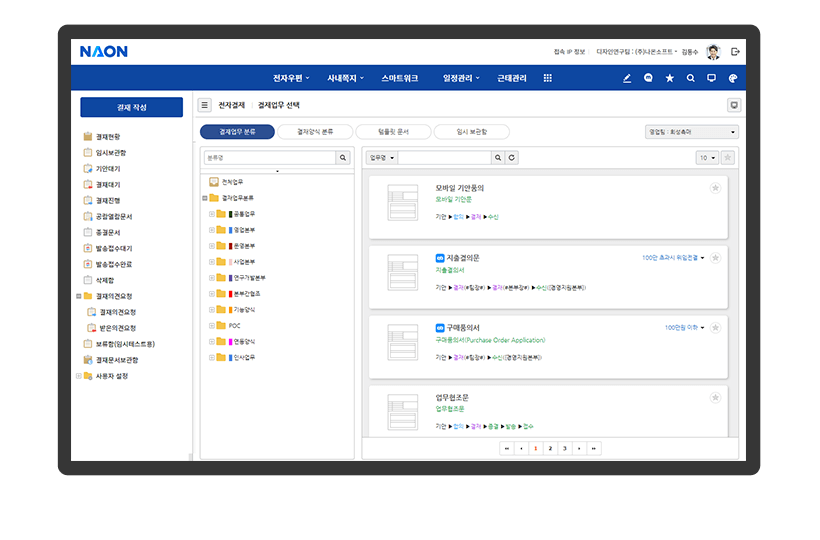The width and height of the screenshot is (820, 540).
Task: Switch to the 템플릿 문서 tab
Action: (393, 132)
